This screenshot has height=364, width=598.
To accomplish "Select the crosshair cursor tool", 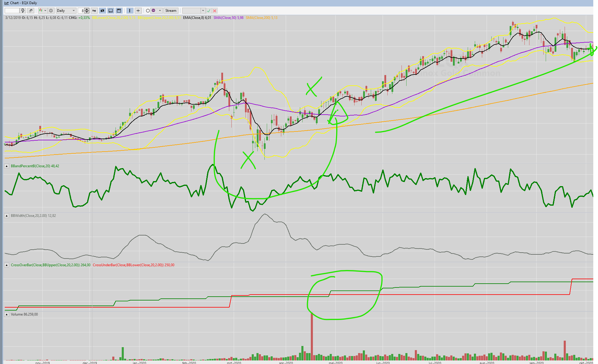I will (x=138, y=11).
